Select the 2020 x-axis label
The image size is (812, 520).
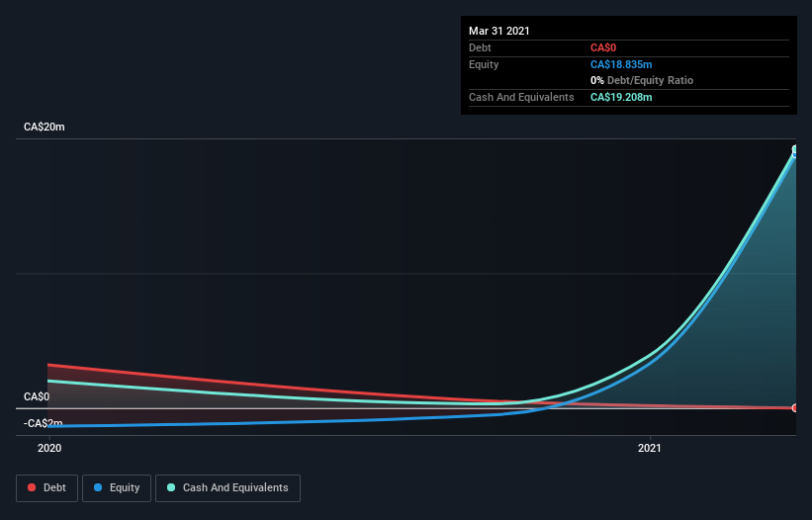point(49,448)
